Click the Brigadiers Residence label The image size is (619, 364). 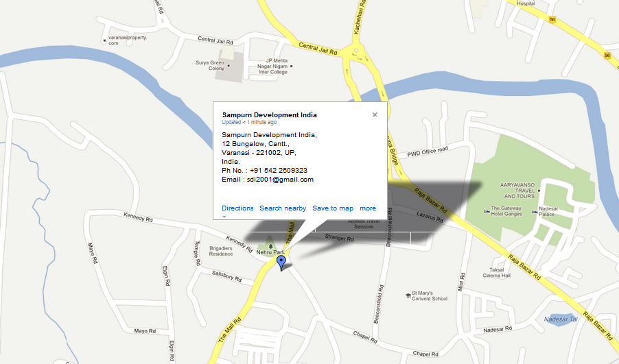click(221, 251)
